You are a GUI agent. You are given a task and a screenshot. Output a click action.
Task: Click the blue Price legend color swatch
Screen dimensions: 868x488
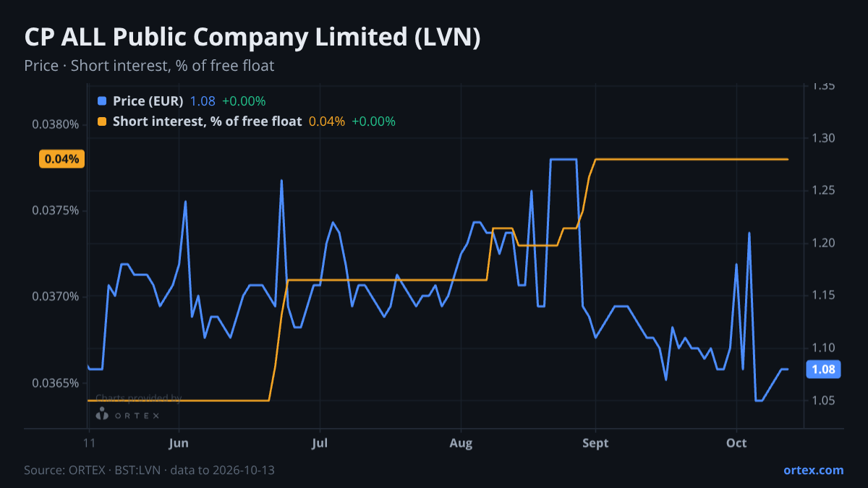click(x=101, y=101)
